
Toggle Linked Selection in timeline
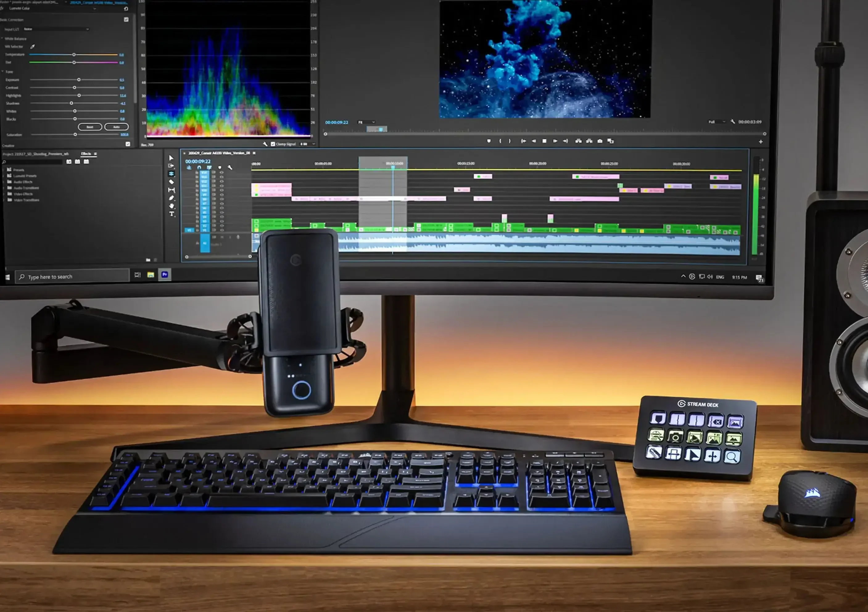[x=209, y=167]
